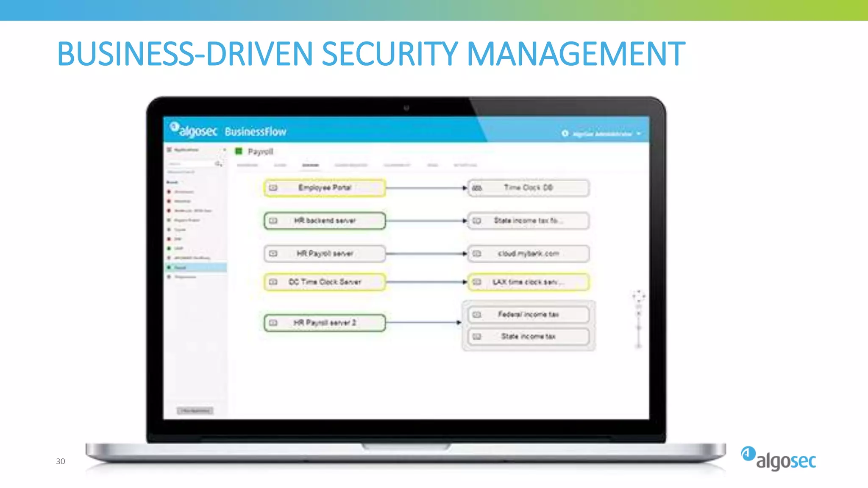Click the Federal income tax node icon

[477, 315]
